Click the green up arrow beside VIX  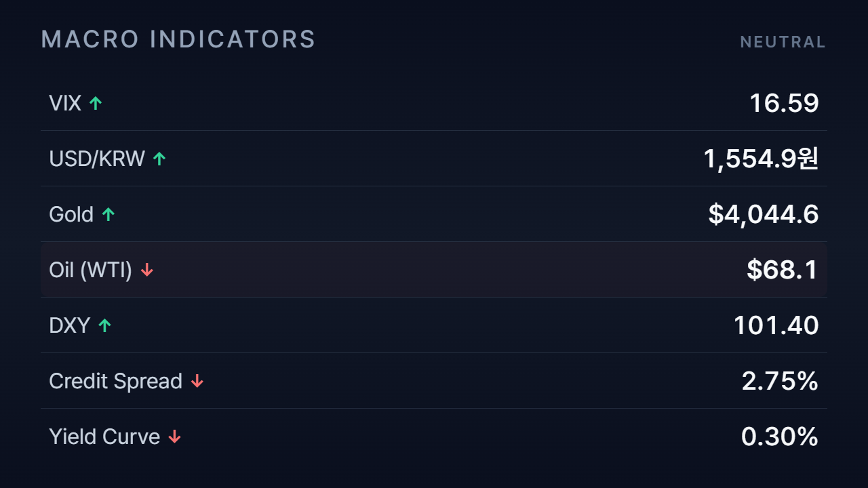(96, 103)
